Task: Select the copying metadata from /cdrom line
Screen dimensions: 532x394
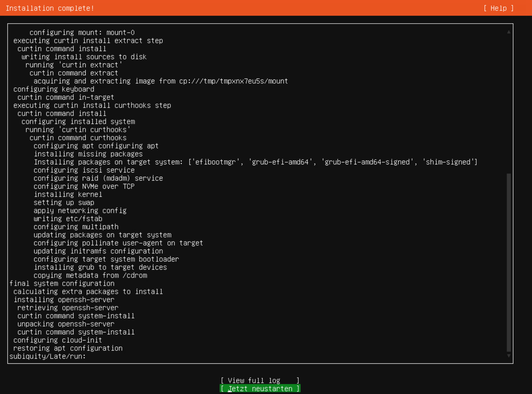Action: (x=90, y=275)
